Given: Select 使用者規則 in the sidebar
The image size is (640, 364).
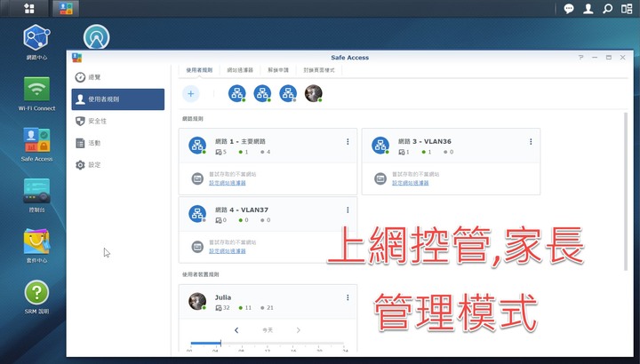Looking at the screenshot, I should [x=118, y=99].
